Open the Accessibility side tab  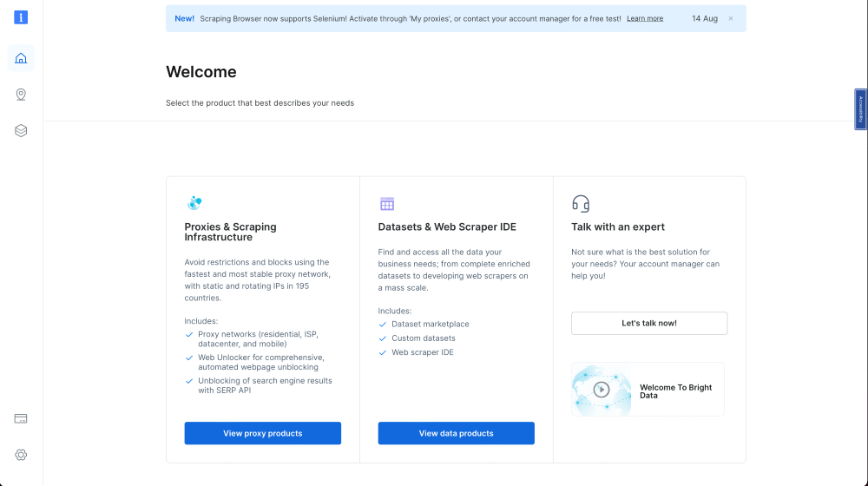click(x=860, y=109)
